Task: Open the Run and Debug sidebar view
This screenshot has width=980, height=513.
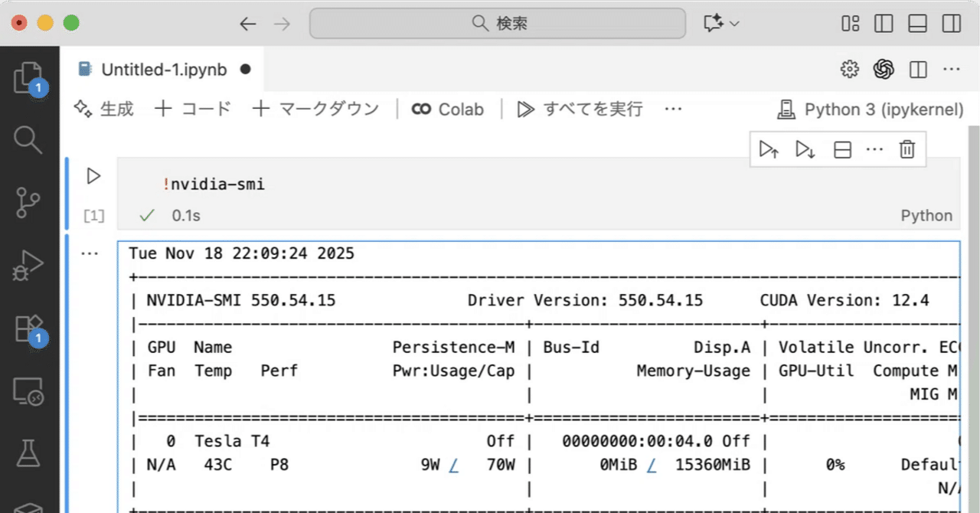Action: 28,266
